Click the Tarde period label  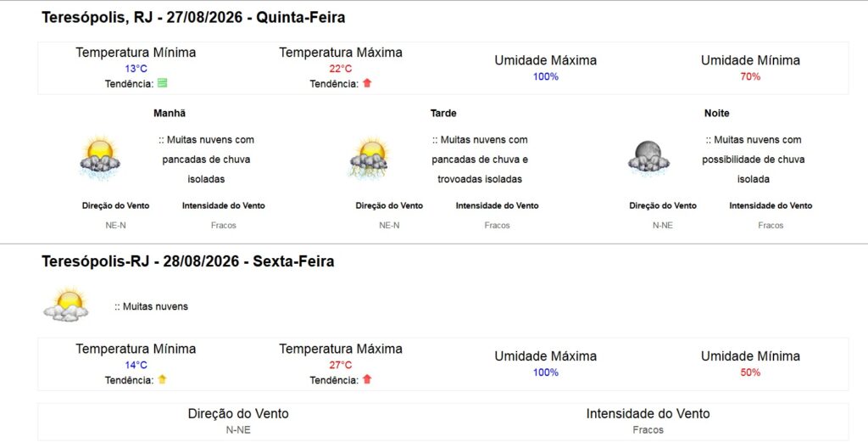click(443, 113)
